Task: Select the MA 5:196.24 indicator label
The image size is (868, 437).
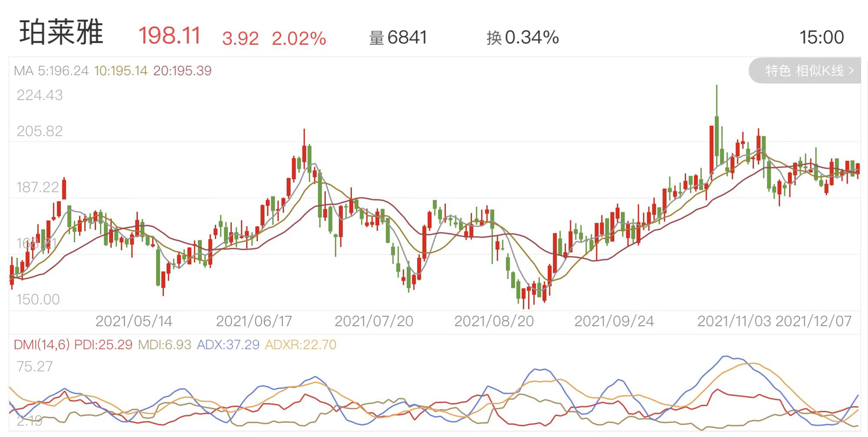Action: click(x=51, y=71)
